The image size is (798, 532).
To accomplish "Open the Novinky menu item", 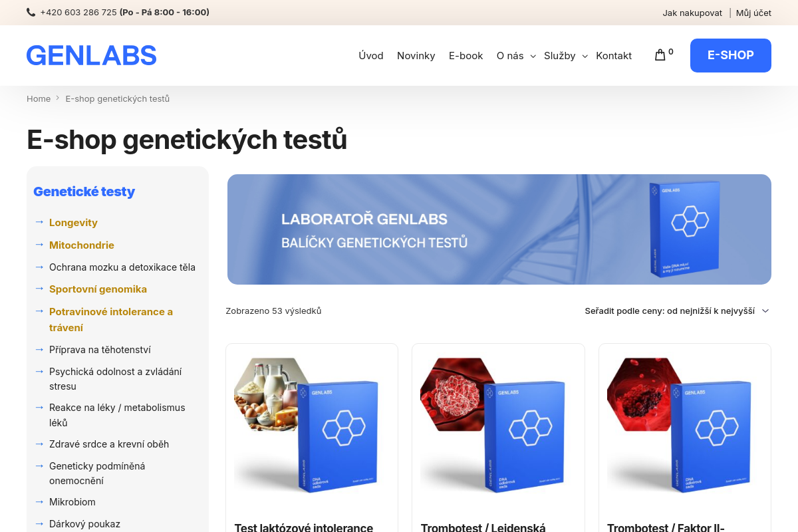I will point(416,56).
